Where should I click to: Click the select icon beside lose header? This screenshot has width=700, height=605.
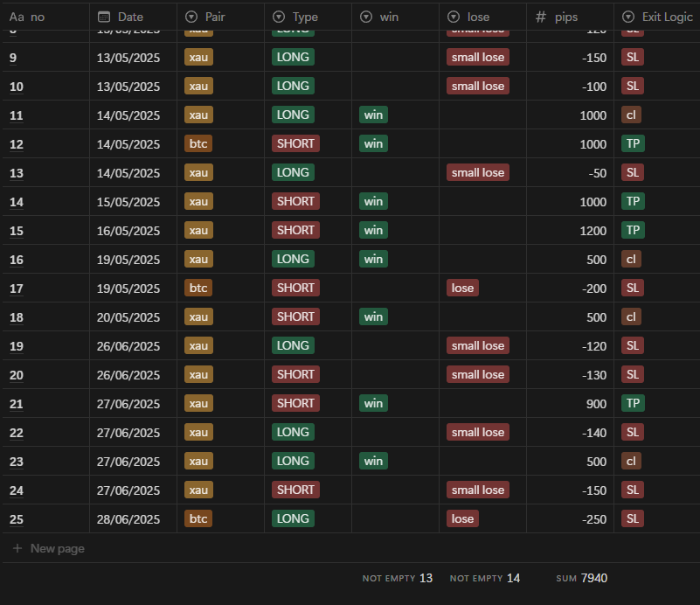click(454, 17)
